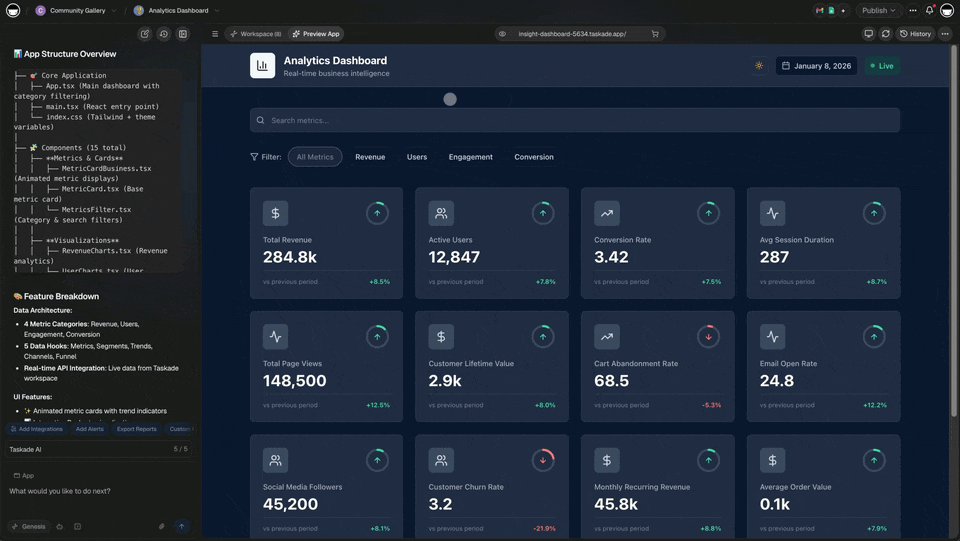The width and height of the screenshot is (960, 541).
Task: Click the Search metrics input field
Action: pyautogui.click(x=575, y=120)
